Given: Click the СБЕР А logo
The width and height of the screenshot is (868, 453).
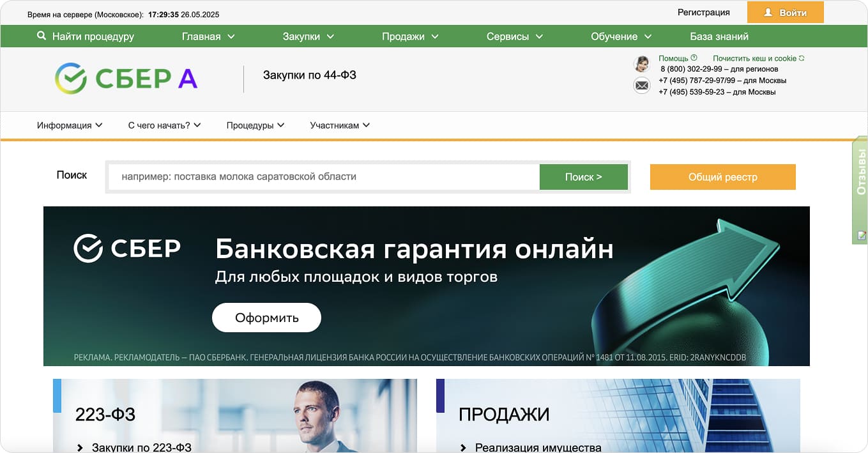Looking at the screenshot, I should (125, 78).
